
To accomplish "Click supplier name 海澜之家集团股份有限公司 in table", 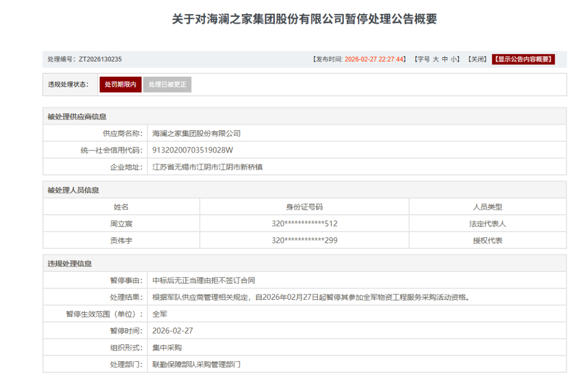I will tap(197, 134).
